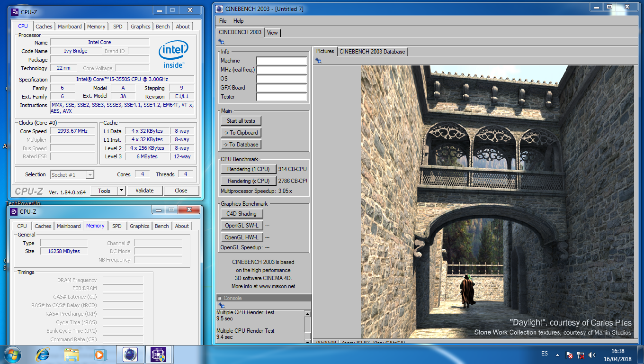Open the File menu in CINEBENCH
Image resolution: width=644 pixels, height=364 pixels.
(223, 21)
